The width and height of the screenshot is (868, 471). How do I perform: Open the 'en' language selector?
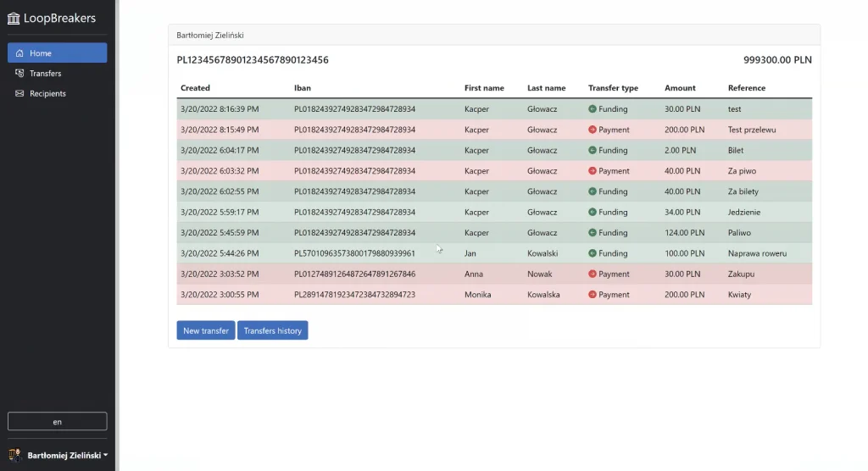[57, 421]
